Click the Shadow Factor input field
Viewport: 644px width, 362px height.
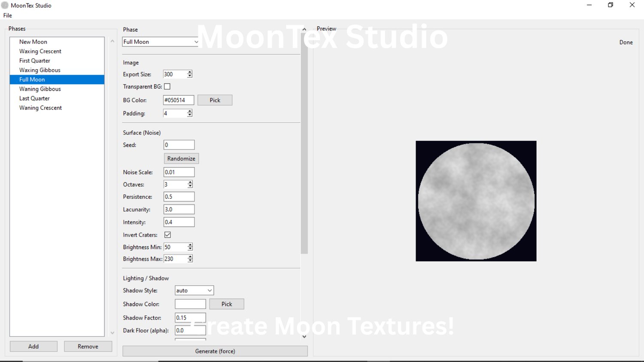click(x=190, y=318)
